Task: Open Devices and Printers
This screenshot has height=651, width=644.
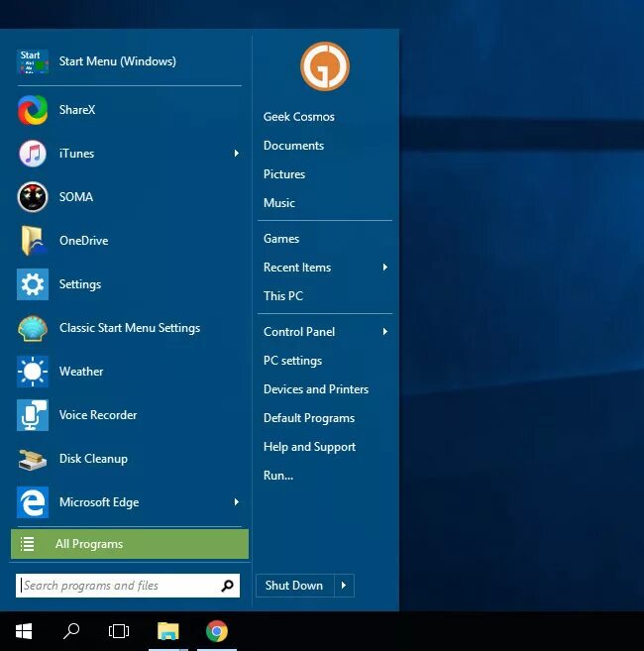Action: 316,389
